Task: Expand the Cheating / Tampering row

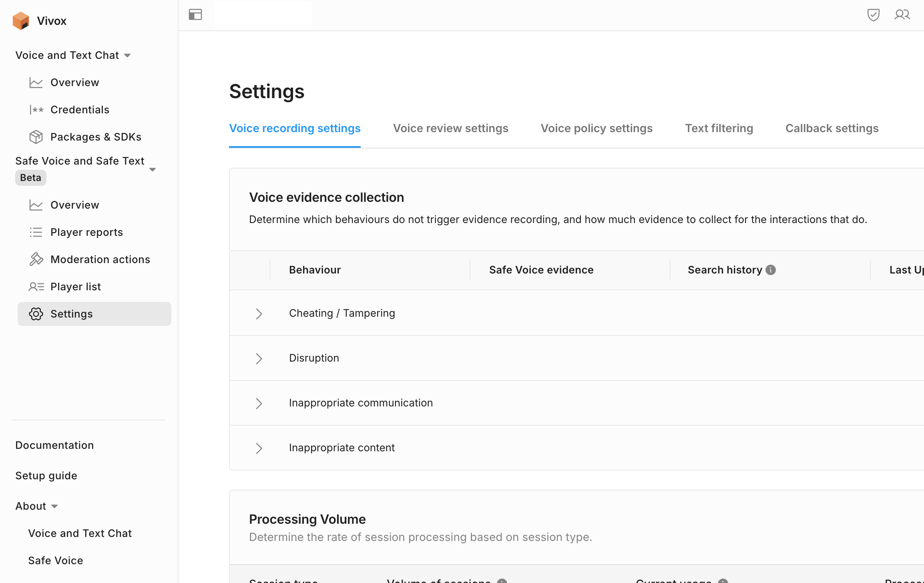Action: (259, 314)
